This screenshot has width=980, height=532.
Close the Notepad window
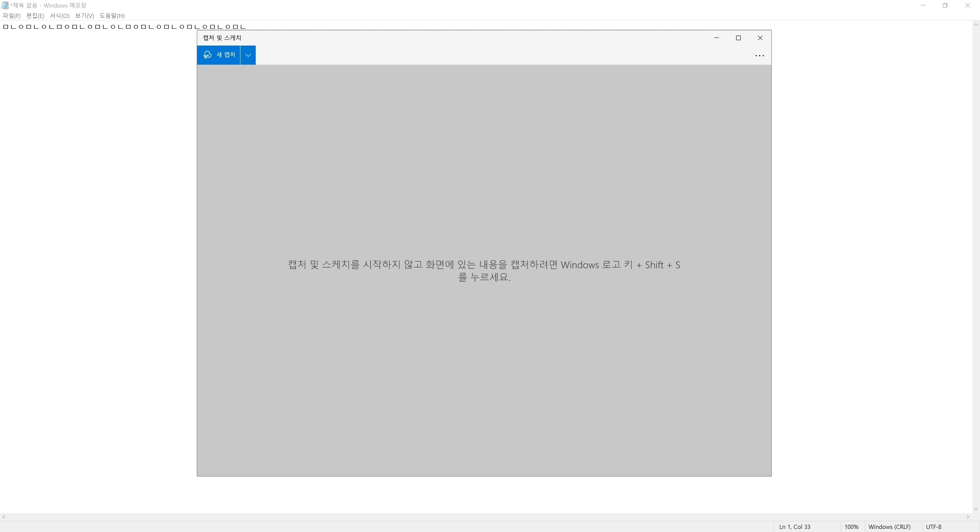tap(967, 5)
